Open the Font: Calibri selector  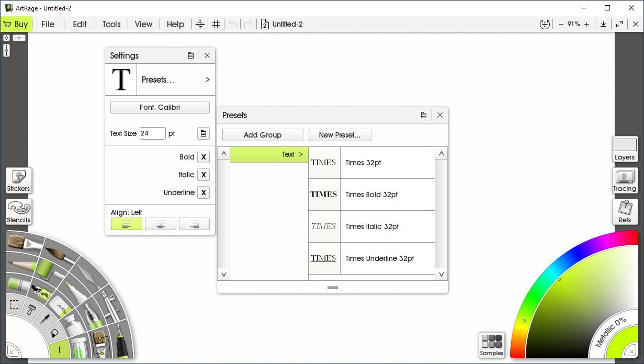coord(160,107)
